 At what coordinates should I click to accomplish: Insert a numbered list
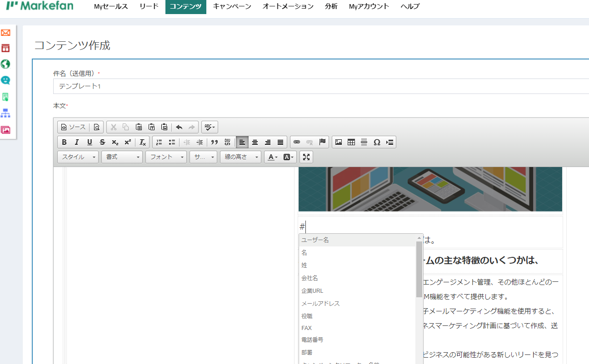coord(159,142)
